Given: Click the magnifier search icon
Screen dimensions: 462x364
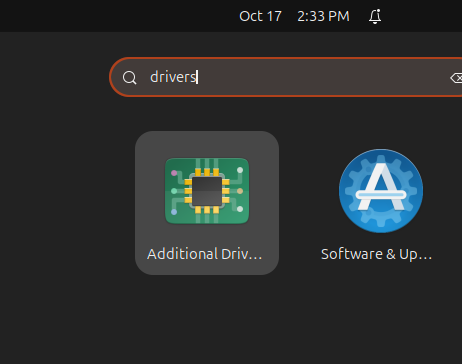Looking at the screenshot, I should [129, 78].
